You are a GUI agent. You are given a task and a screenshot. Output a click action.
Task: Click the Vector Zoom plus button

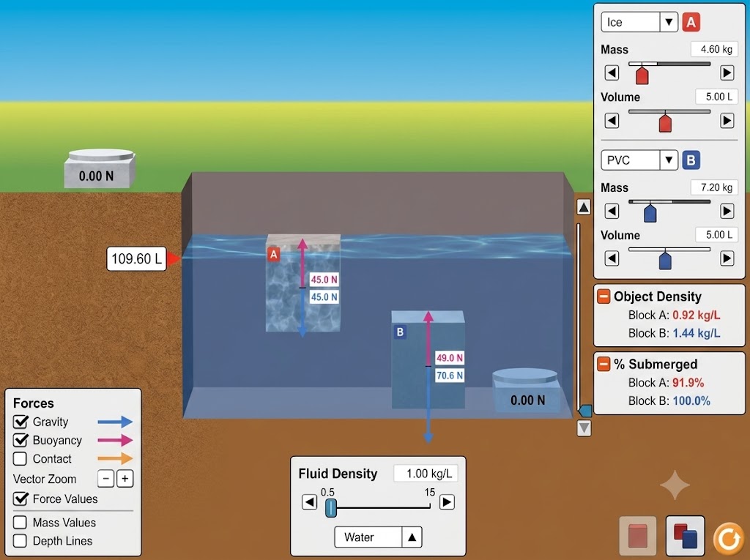point(125,479)
